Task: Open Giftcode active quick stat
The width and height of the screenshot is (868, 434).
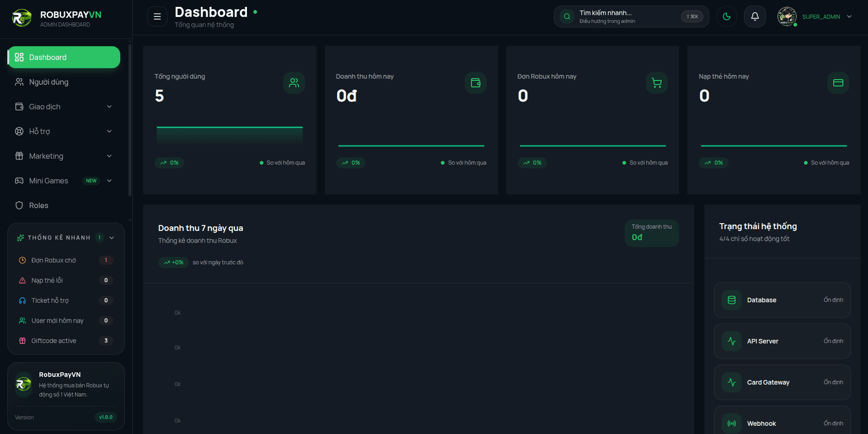Action: pos(66,341)
